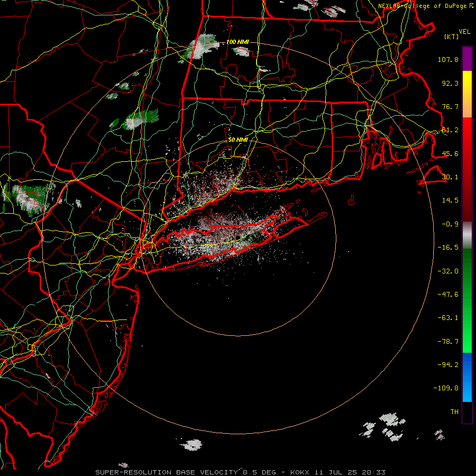Select the gray near-zero segment of the color bar
Image resolution: width=476 pixels, height=476 pixels.
coord(467,235)
